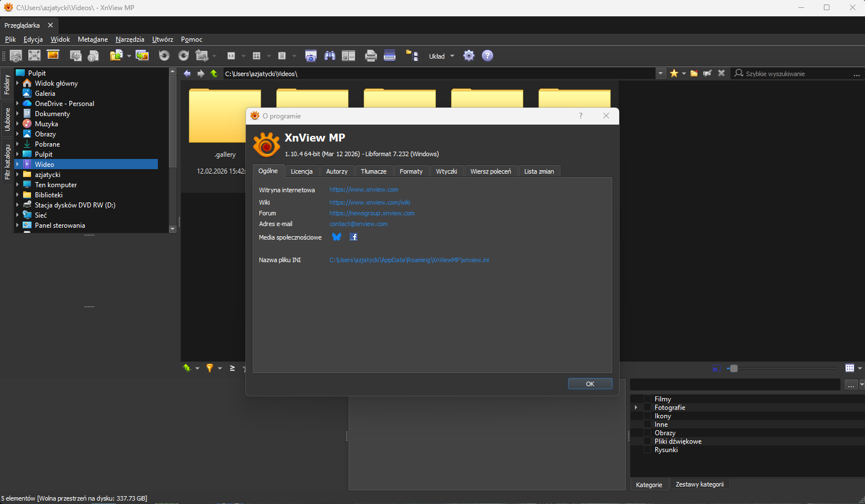Click the funnel filter icon
Image resolution: width=865 pixels, height=504 pixels.
[x=210, y=368]
